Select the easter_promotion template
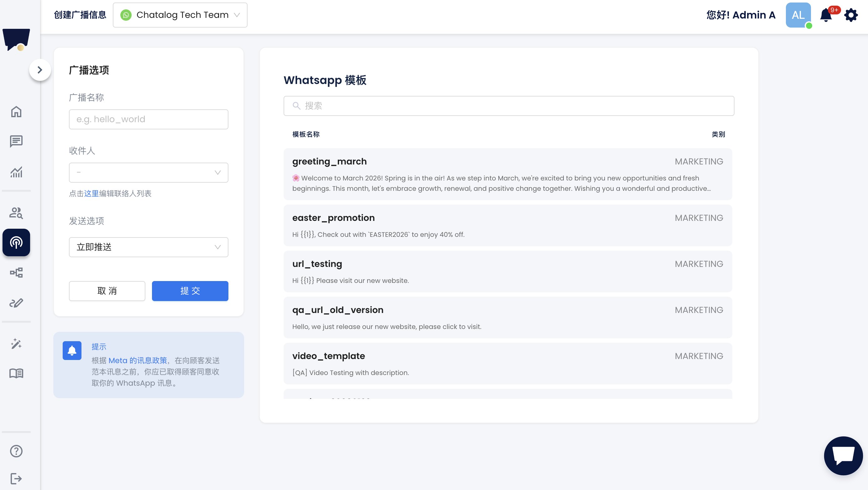 click(507, 225)
